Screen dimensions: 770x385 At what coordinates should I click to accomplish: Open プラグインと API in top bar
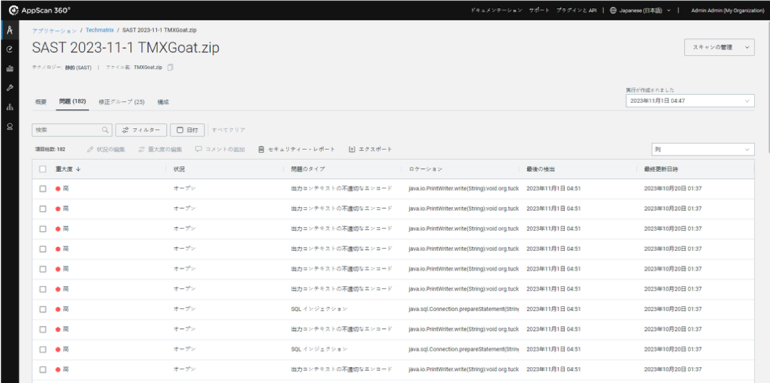click(576, 10)
